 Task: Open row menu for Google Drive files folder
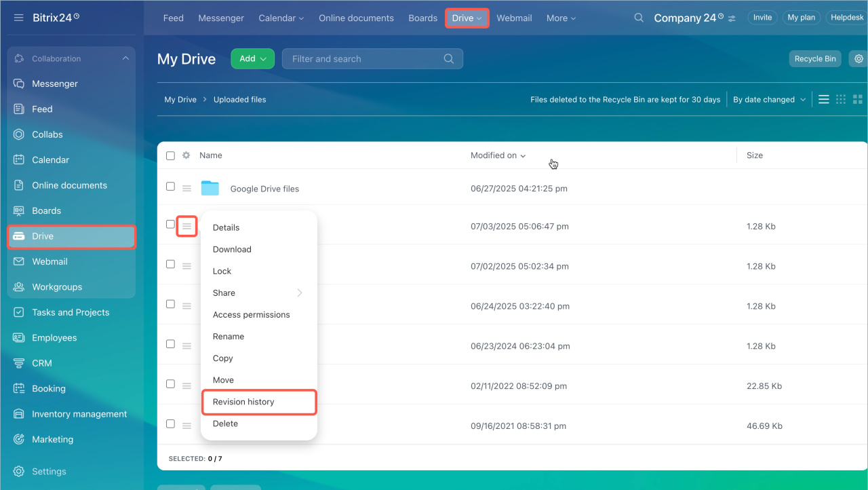point(186,189)
